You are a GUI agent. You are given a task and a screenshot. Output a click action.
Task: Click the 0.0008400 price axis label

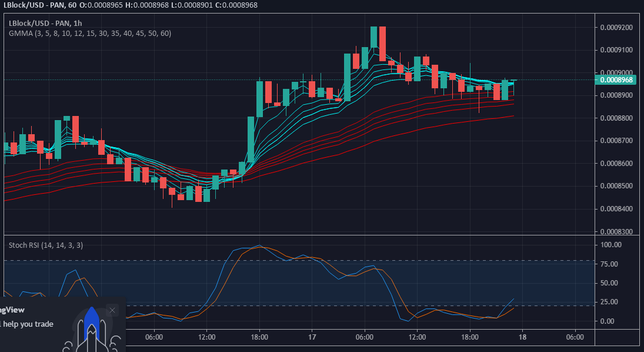pos(616,209)
